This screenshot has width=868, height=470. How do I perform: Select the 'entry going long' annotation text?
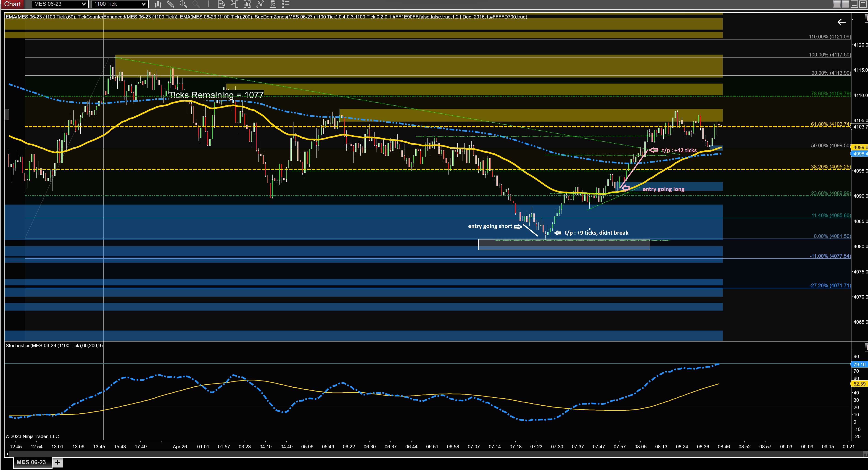coord(663,189)
